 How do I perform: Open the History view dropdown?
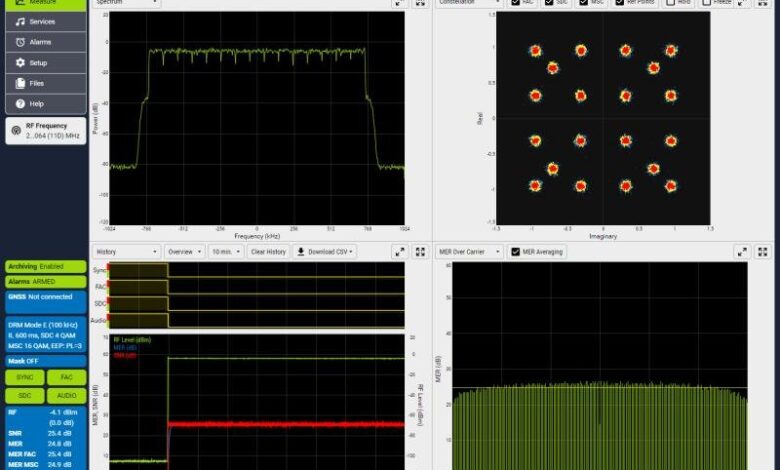click(125, 252)
